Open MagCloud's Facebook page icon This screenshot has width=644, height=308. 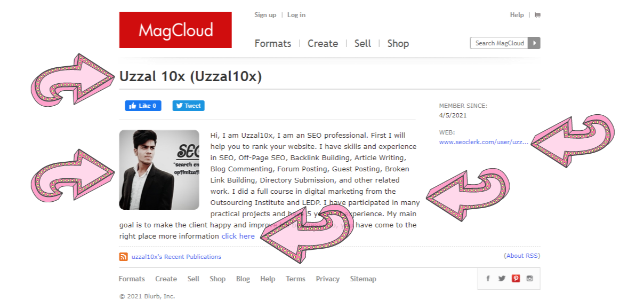(488, 278)
